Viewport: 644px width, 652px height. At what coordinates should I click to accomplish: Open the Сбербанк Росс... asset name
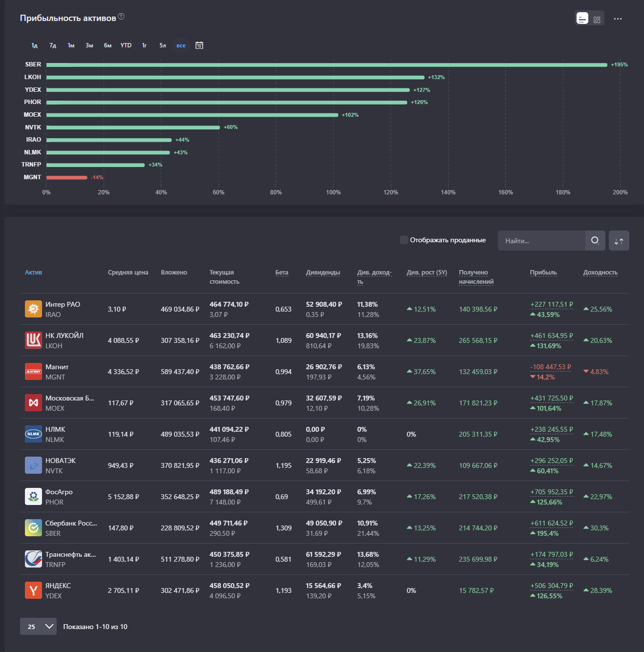[x=71, y=523]
